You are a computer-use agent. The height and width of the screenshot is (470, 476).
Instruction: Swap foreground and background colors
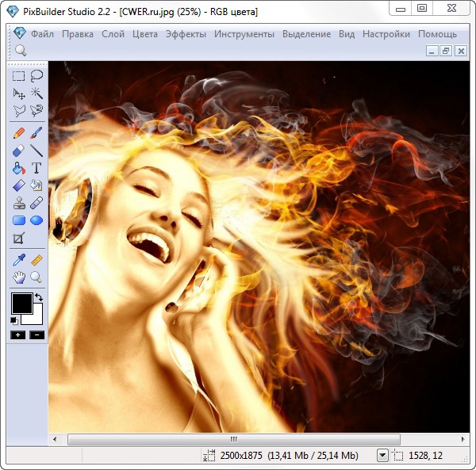(39, 297)
